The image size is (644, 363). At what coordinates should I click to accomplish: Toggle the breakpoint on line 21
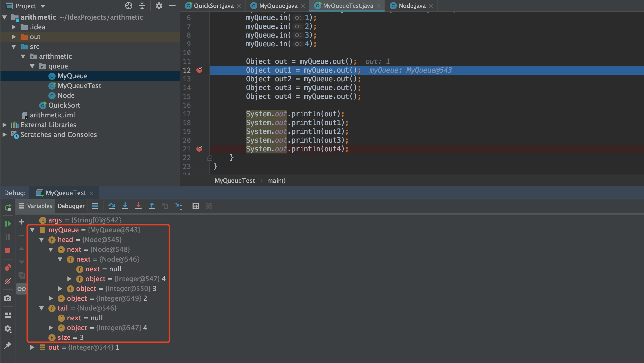199,149
